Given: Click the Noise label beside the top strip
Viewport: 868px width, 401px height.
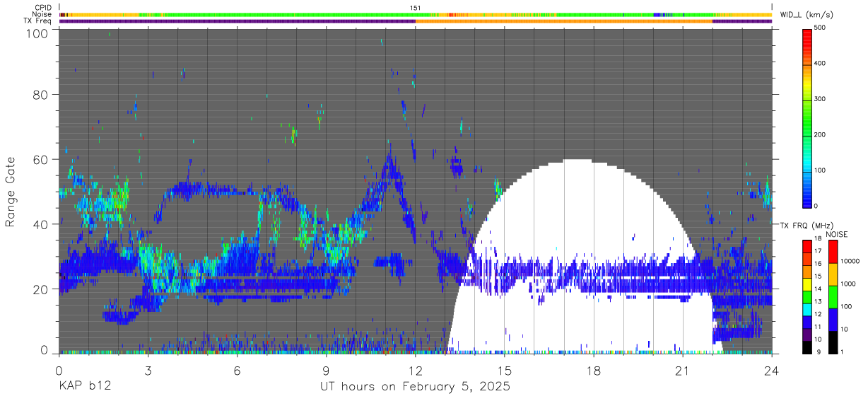Looking at the screenshot, I should coord(42,14).
